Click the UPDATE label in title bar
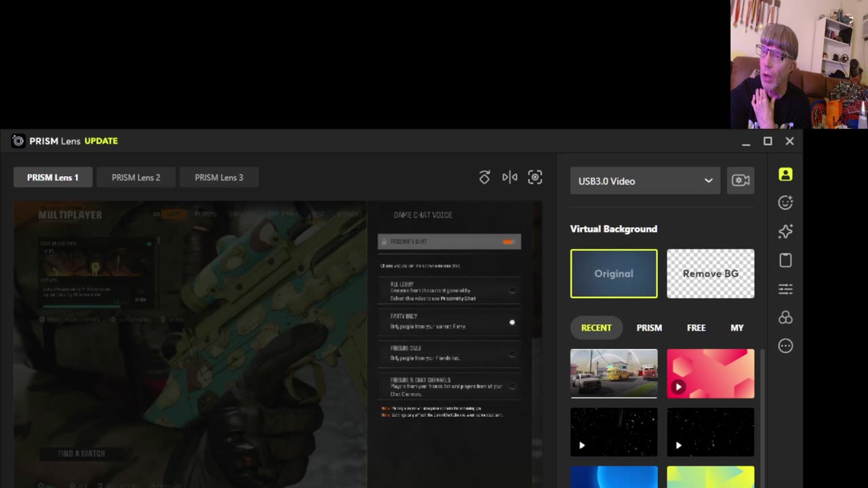This screenshot has width=868, height=488. coord(101,141)
